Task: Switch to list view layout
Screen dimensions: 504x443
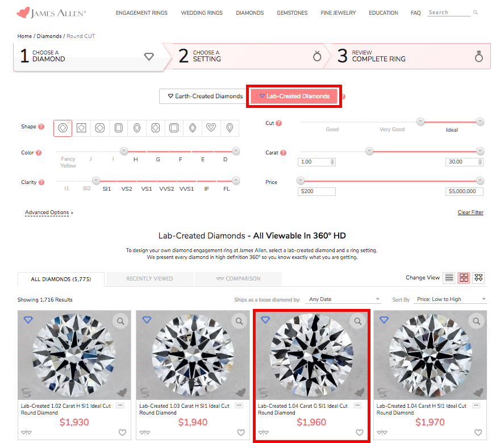Action: 449,278
